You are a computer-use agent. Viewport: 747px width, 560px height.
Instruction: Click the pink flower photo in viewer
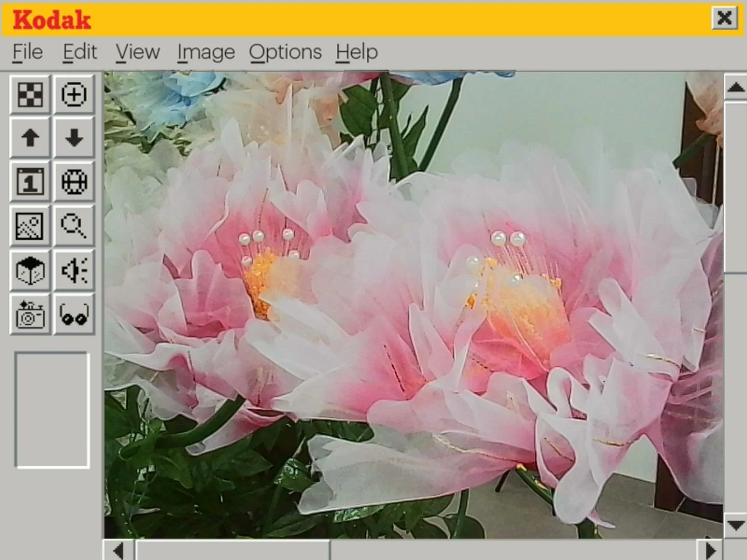pyautogui.click(x=413, y=305)
